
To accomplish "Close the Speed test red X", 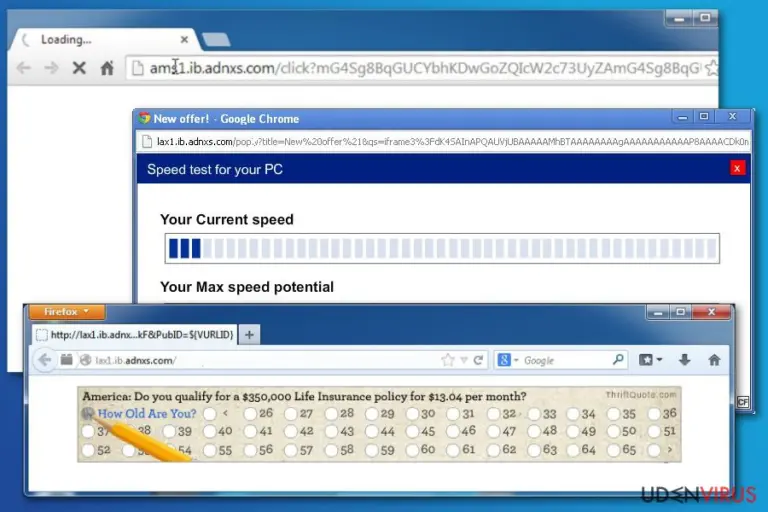I will [737, 169].
